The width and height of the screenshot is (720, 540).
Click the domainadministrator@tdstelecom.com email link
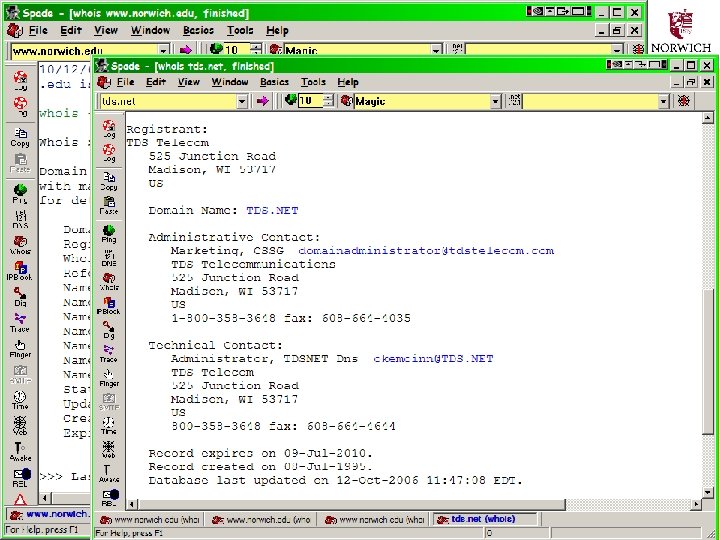[426, 251]
